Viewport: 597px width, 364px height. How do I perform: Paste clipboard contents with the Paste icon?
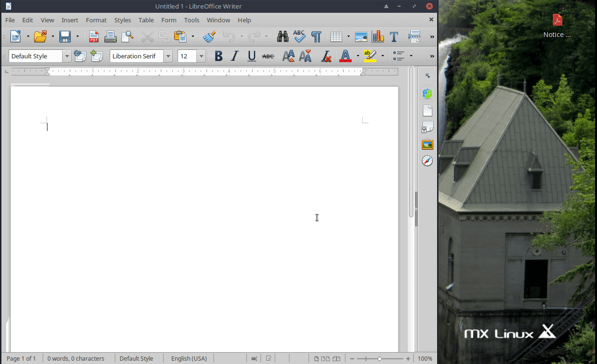pos(180,37)
